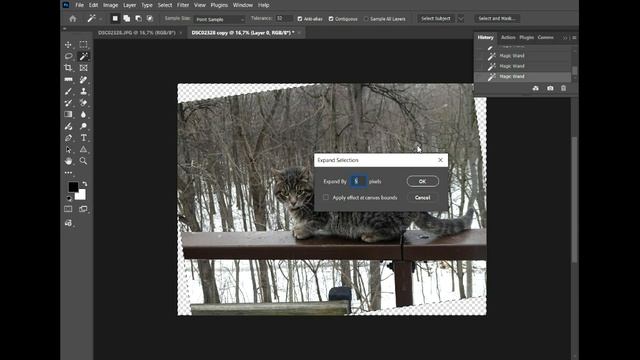Image resolution: width=640 pixels, height=360 pixels.
Task: Select the Blur tool
Action: (83, 115)
